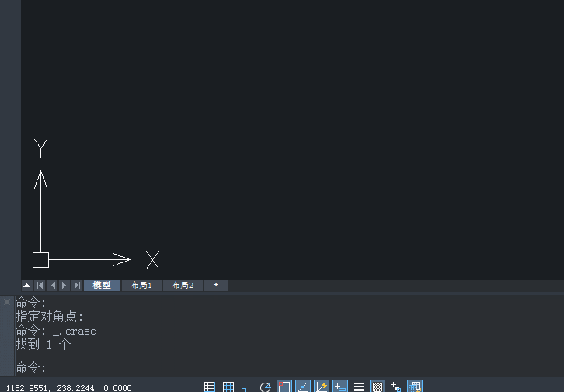Toggle ortho mode in the status bar

[x=245, y=387]
